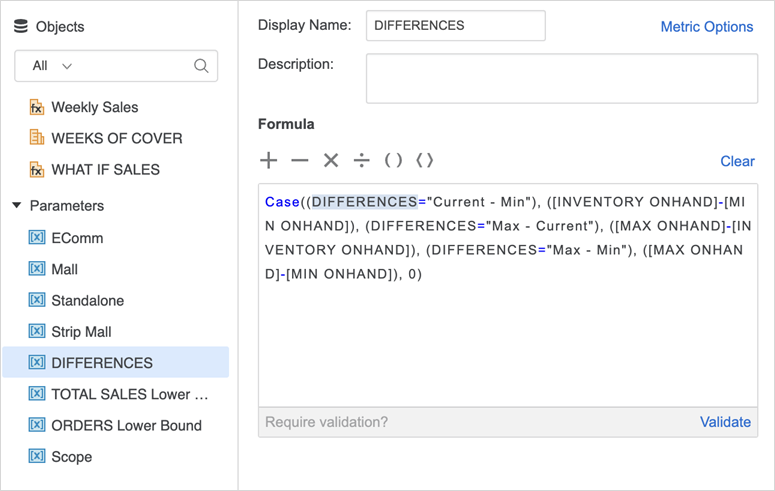This screenshot has width=775, height=491.
Task: Click the plus operator icon
Action: point(268,160)
